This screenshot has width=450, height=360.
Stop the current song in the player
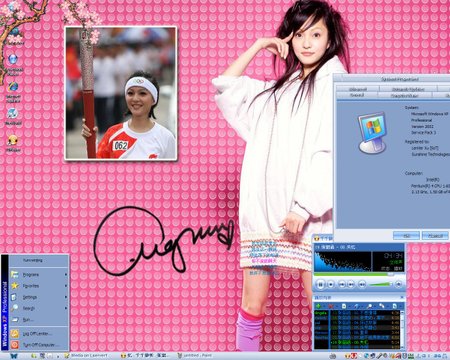tap(331, 284)
